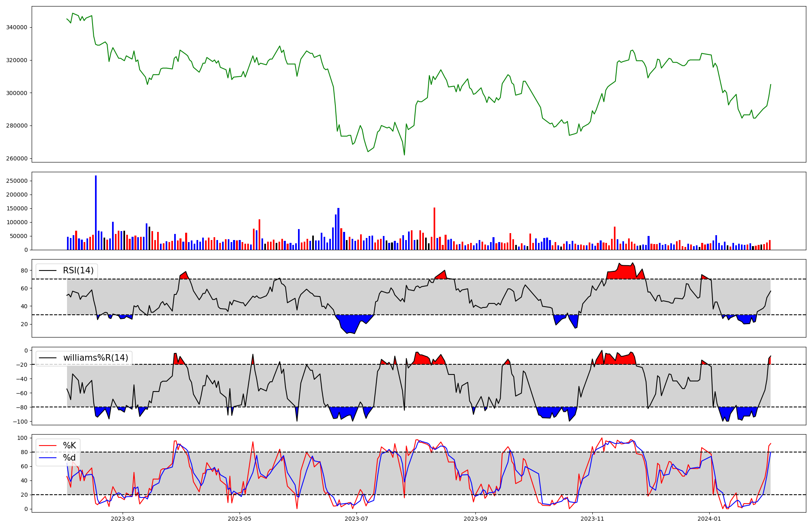Click the 20 label on RSI axis
This screenshot has height=528, width=812.
(24, 325)
